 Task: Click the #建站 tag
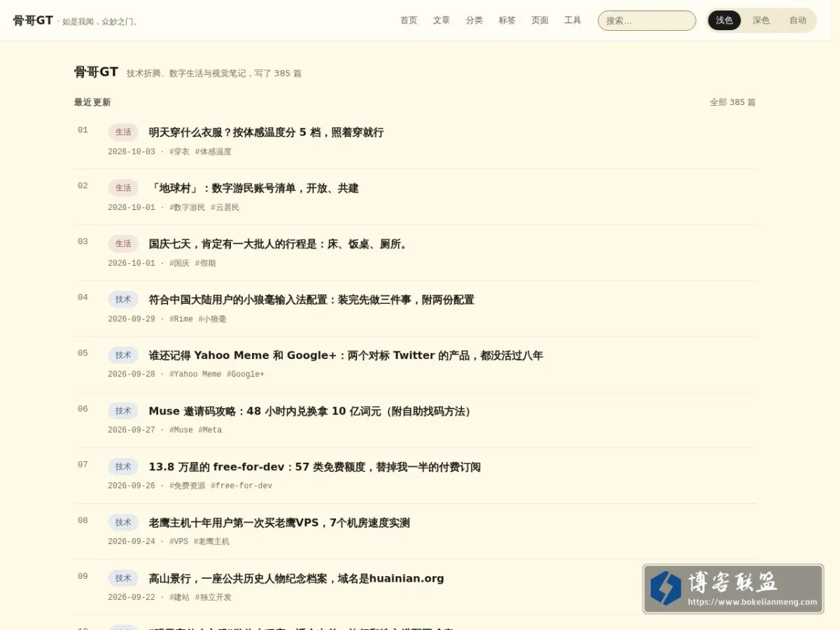[x=179, y=598]
